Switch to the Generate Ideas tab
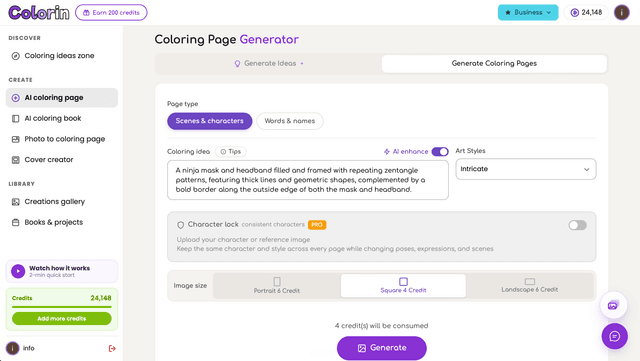 click(x=269, y=64)
